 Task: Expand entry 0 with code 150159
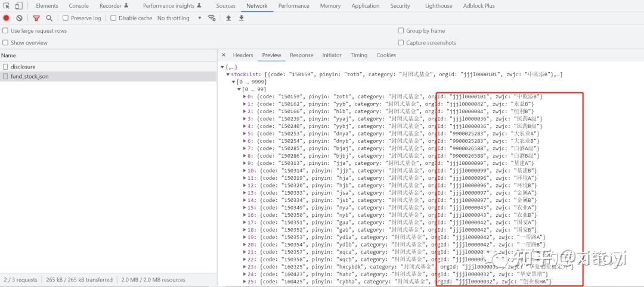click(245, 97)
